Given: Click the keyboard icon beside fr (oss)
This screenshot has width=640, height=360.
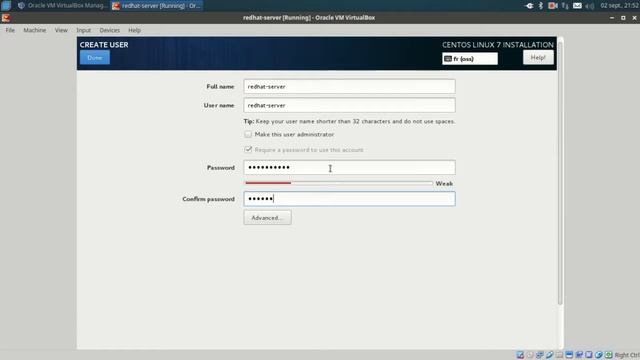Looking at the screenshot, I should [448, 59].
